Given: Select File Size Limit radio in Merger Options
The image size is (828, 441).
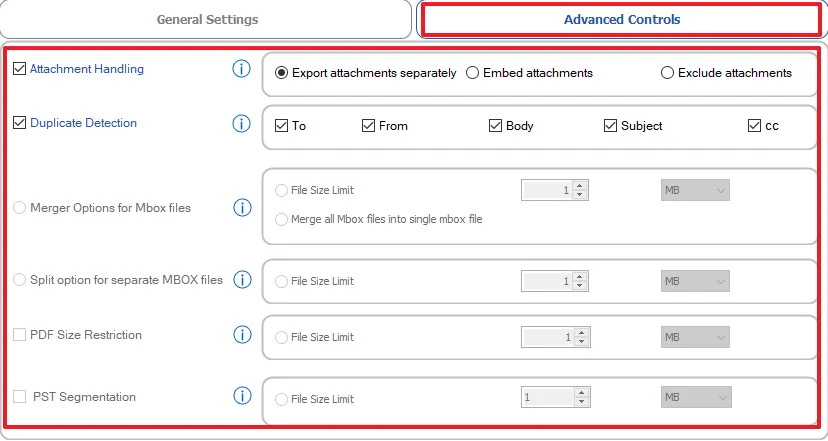Looking at the screenshot, I should [x=281, y=190].
